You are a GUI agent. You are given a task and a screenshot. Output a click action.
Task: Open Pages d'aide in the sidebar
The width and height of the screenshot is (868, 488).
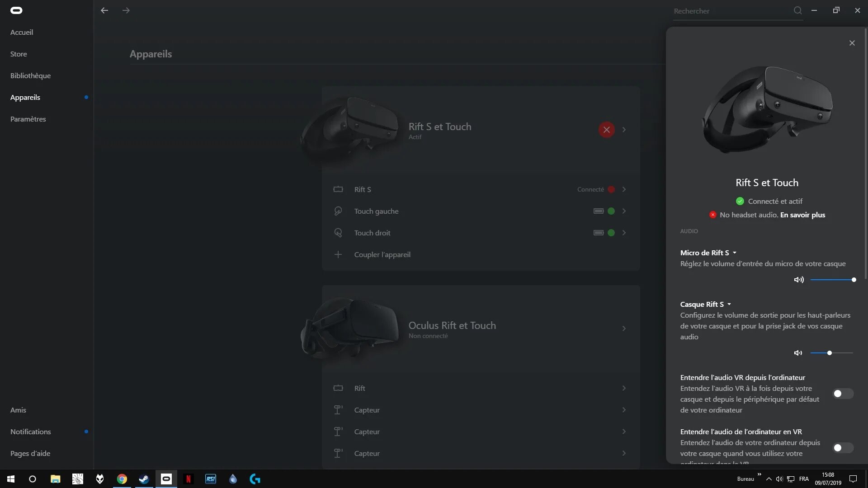point(30,453)
